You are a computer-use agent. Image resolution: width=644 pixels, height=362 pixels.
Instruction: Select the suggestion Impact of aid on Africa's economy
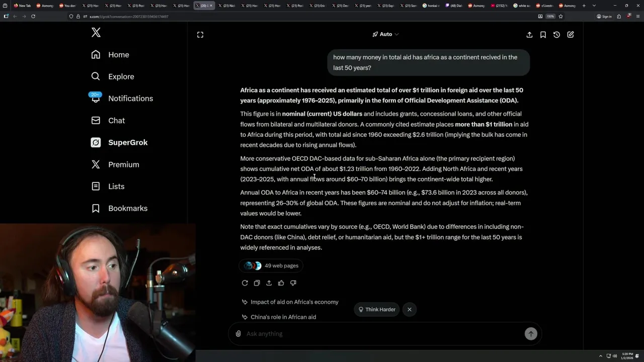[290, 302]
